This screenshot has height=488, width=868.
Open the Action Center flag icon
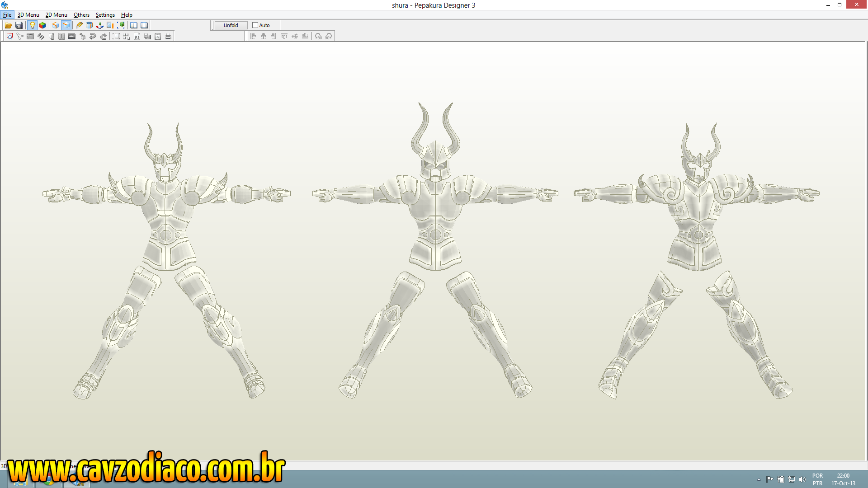(769, 479)
